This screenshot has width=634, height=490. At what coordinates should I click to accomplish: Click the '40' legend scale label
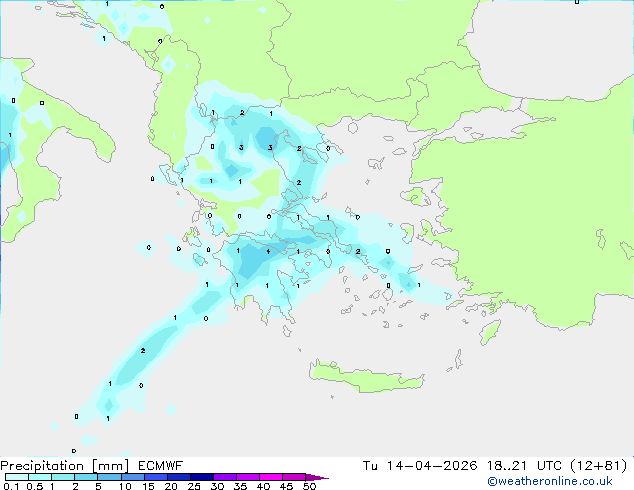click(x=263, y=486)
